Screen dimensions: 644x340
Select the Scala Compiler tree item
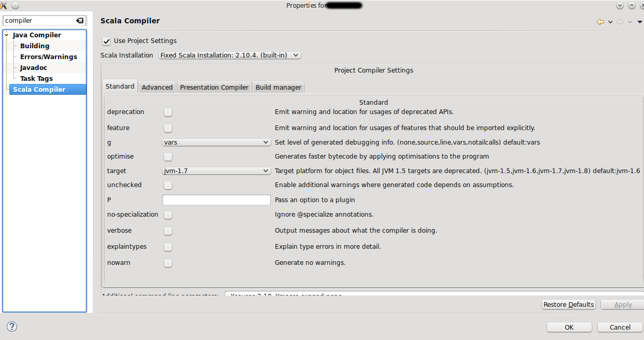[48, 90]
